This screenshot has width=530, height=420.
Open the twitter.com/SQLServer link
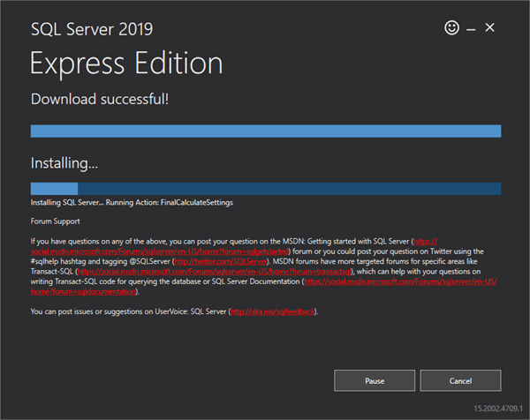click(220, 261)
